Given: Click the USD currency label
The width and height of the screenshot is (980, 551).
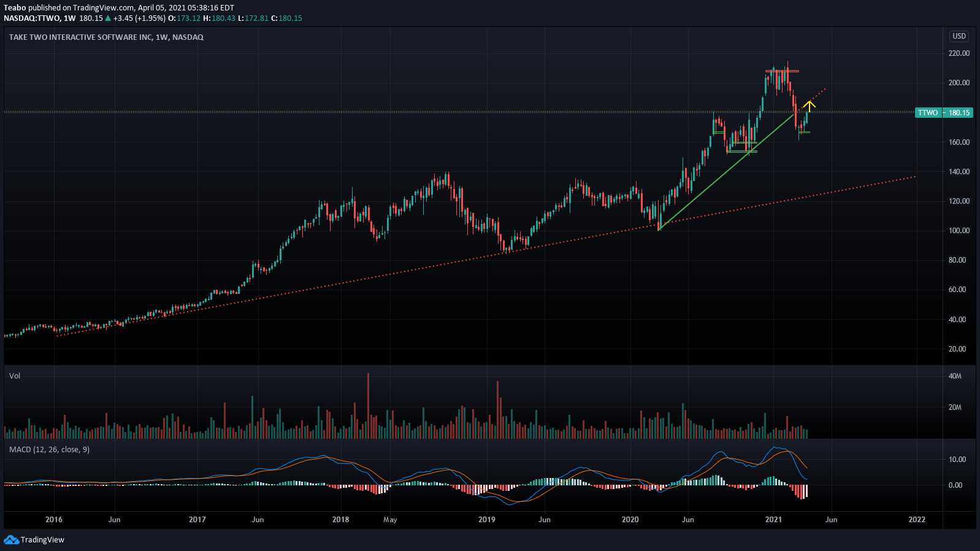Looking at the screenshot, I should coord(959,36).
